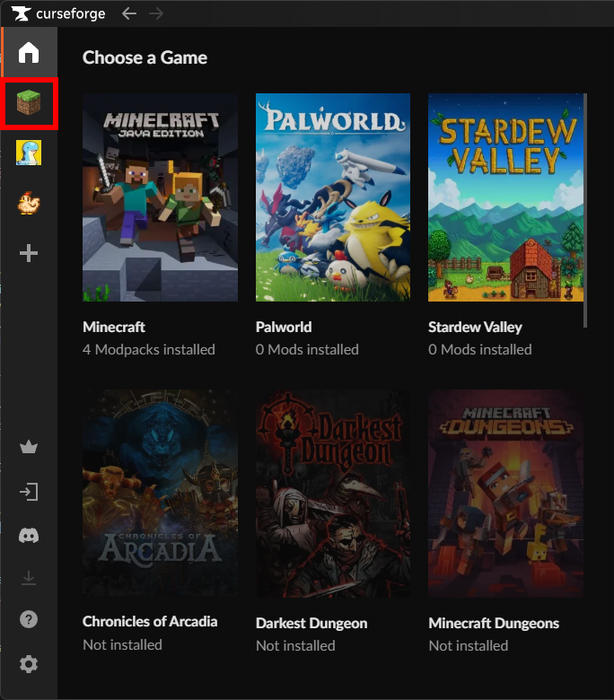Click the Darkest Dungeon title text
Image resolution: width=614 pixels, height=700 pixels.
click(x=311, y=623)
